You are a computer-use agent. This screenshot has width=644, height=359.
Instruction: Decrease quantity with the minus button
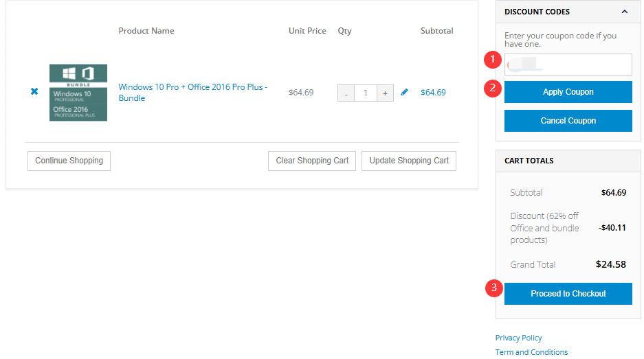346,93
